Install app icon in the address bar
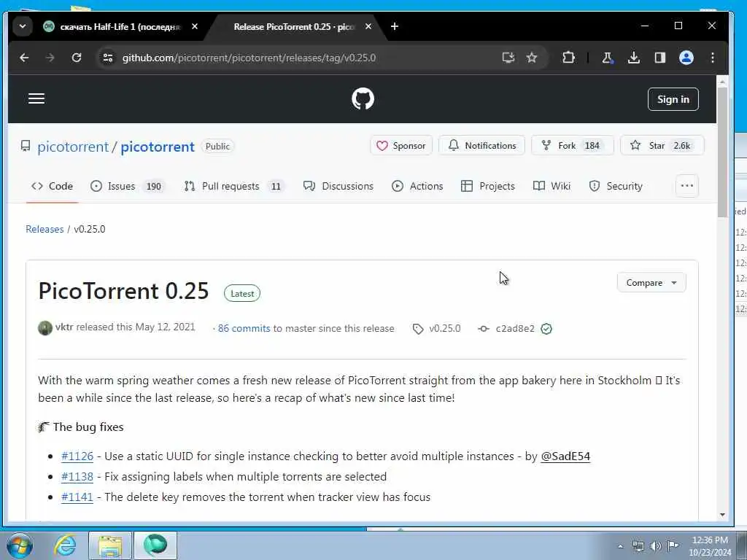Image resolution: width=747 pixels, height=560 pixels. tap(508, 58)
